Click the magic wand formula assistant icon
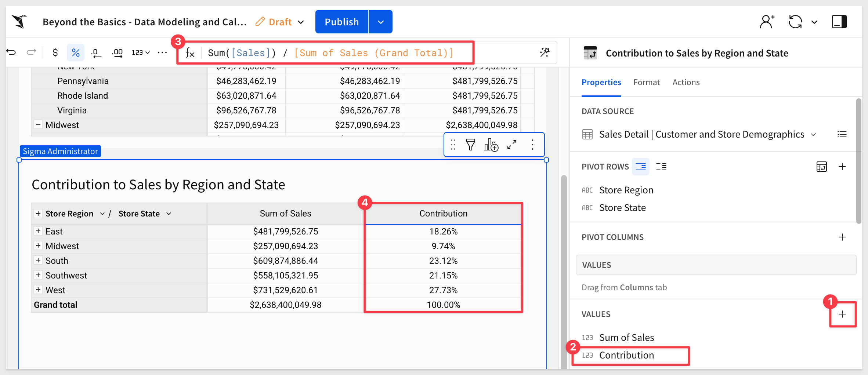 [x=545, y=52]
